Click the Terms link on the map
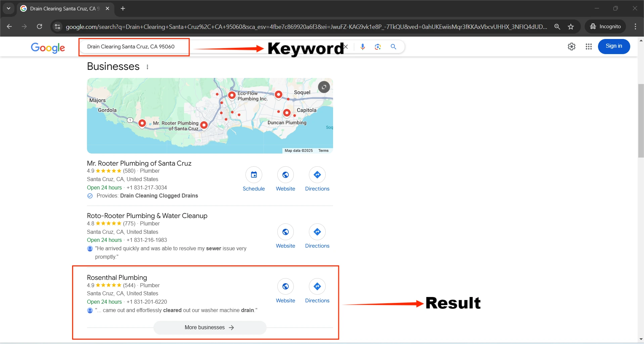644x344 pixels. 323,150
